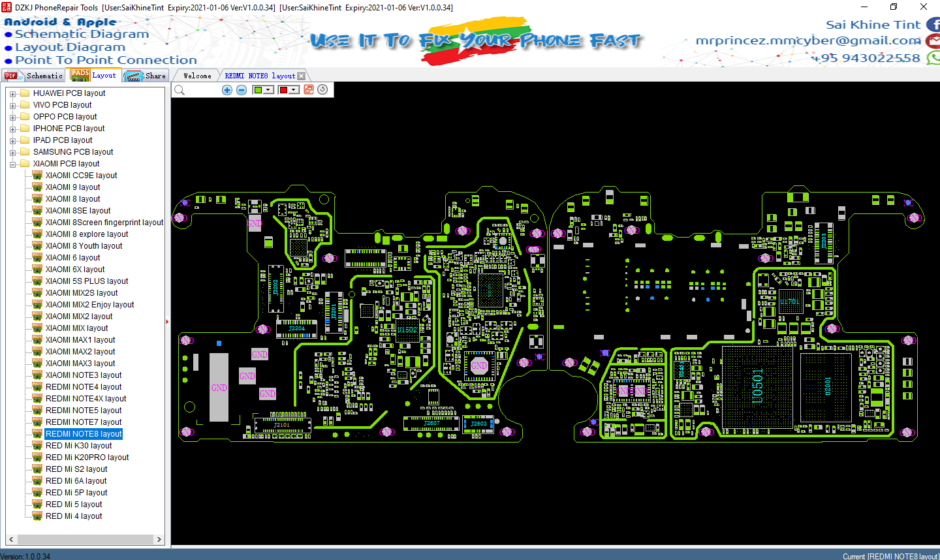The width and height of the screenshot is (940, 560).
Task: Zoom out with the blue minus icon
Action: 242,90
